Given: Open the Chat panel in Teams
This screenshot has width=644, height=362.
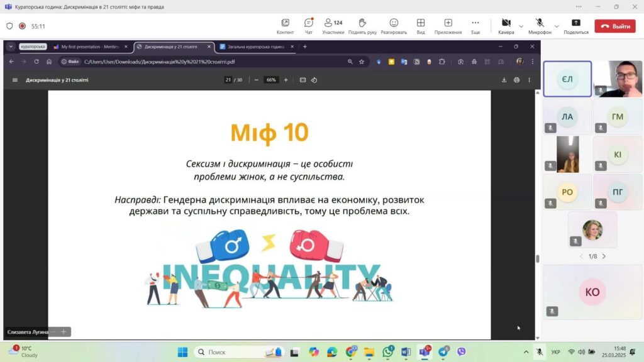Looking at the screenshot, I should 308,26.
